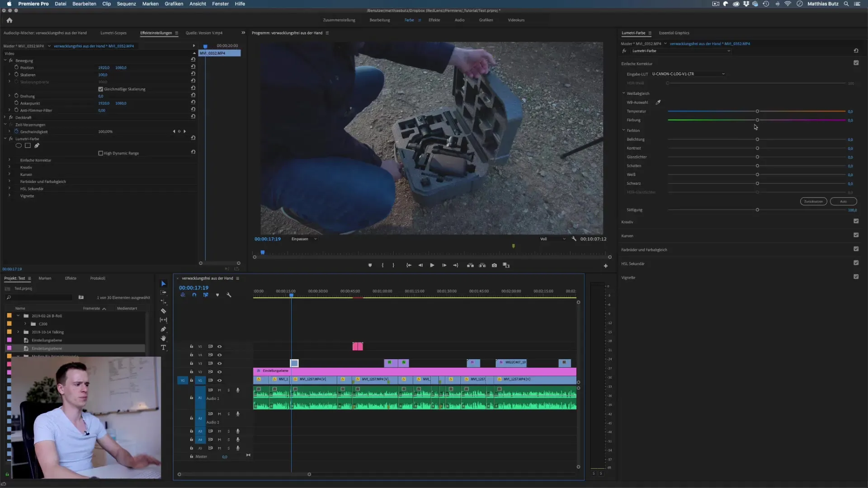868x488 pixels.
Task: Click the Home icon
Action: coord(9,20)
